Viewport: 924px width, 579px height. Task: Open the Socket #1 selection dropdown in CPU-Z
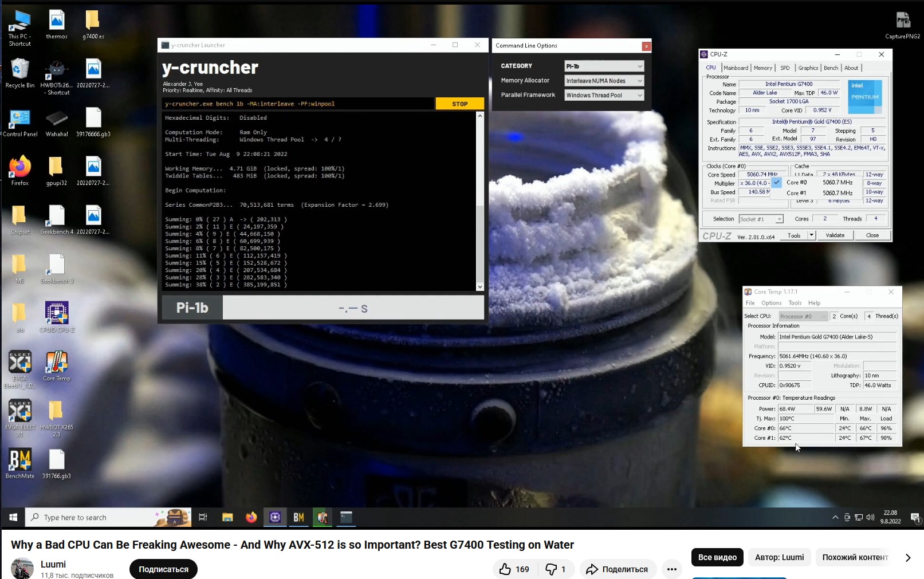(x=761, y=219)
